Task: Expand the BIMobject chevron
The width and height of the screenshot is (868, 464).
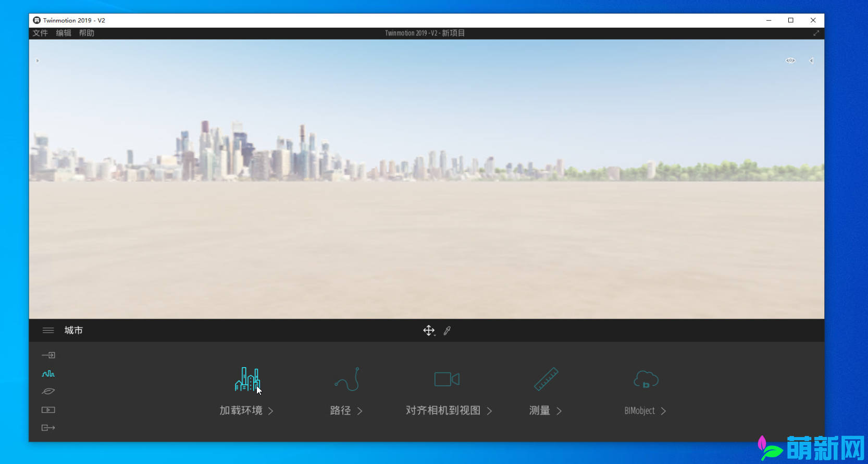Action: (x=663, y=411)
